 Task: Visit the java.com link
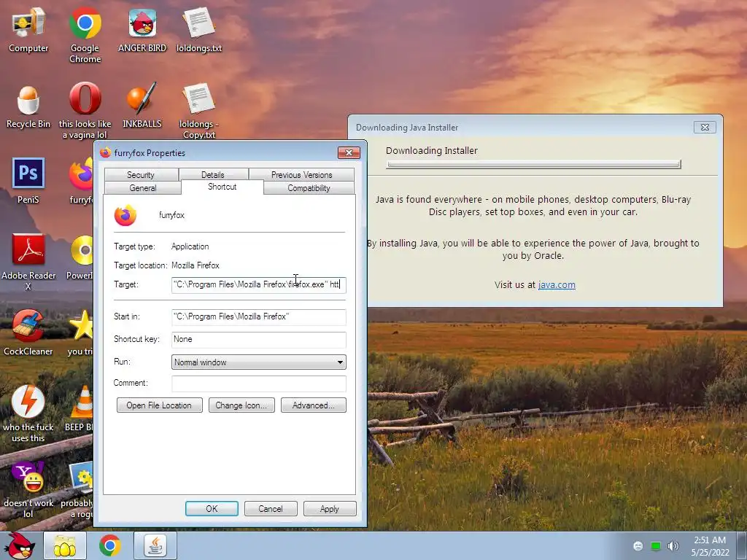click(x=557, y=285)
